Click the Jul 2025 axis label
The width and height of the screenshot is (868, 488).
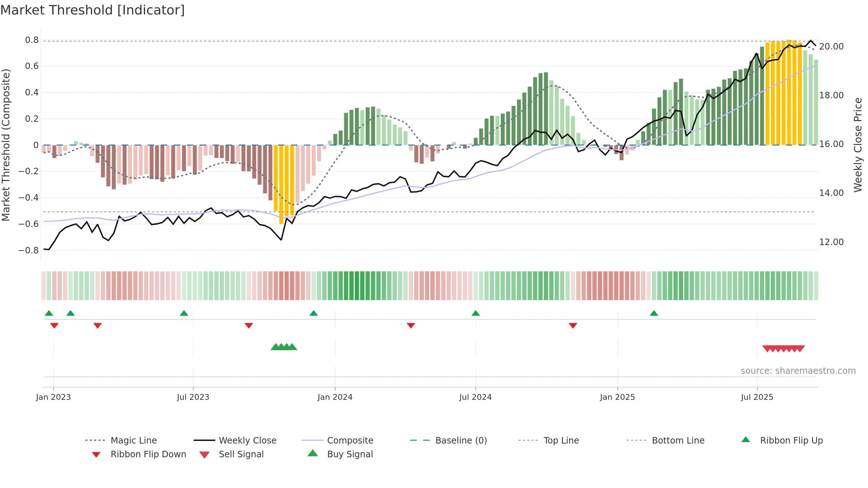point(757,397)
